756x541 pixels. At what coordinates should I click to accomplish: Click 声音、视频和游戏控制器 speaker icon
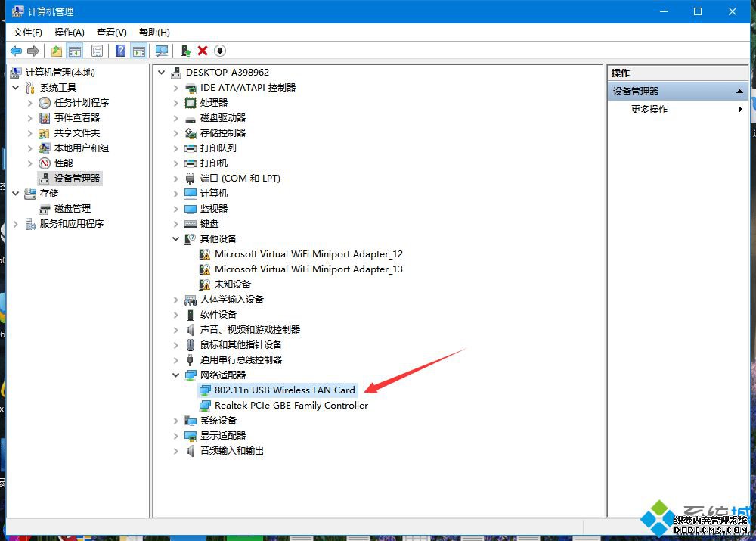[x=191, y=330]
